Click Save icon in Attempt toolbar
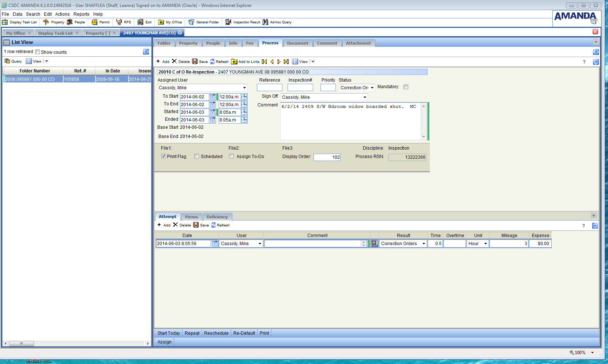The width and height of the screenshot is (608, 364). coord(196,225)
